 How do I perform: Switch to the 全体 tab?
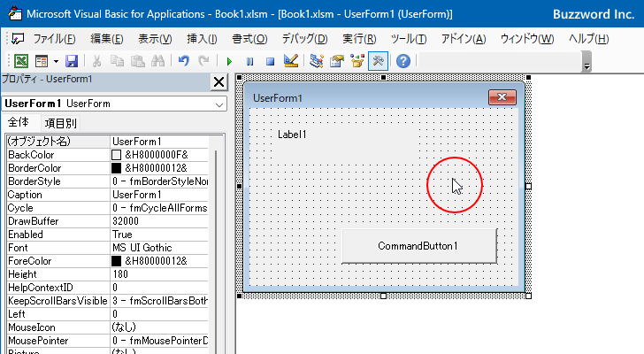(x=19, y=122)
